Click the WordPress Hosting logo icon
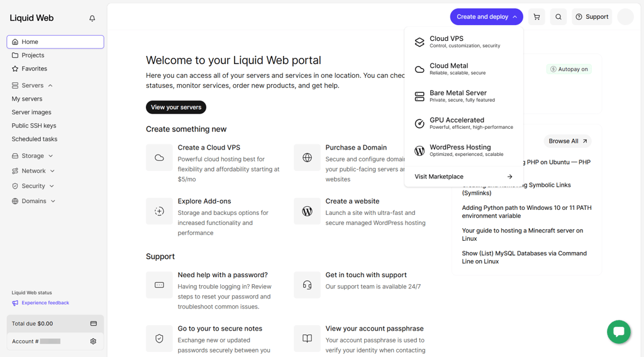 click(x=419, y=151)
